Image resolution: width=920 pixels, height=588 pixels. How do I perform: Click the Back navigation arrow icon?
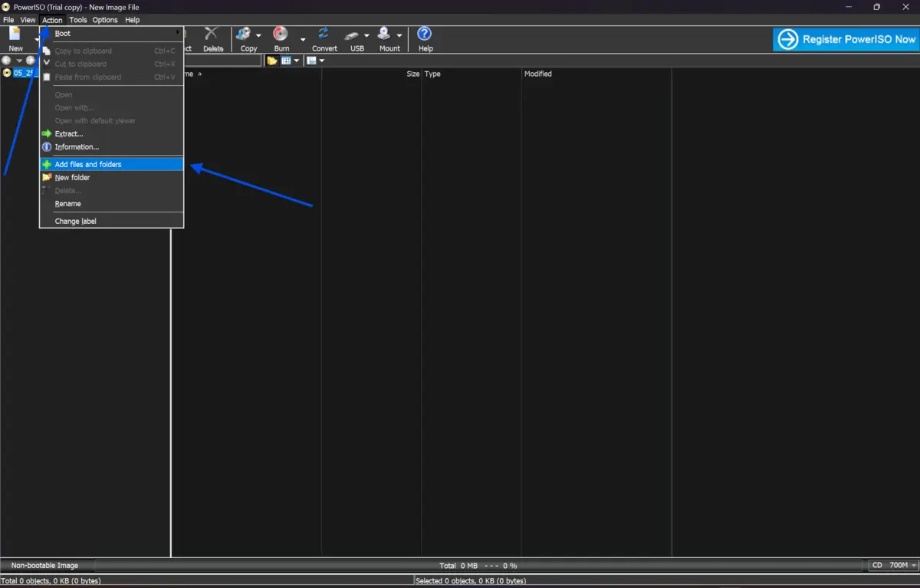pos(7,61)
